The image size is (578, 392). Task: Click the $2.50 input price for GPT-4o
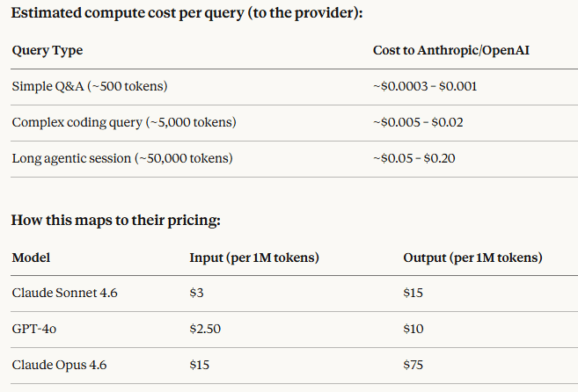point(205,329)
